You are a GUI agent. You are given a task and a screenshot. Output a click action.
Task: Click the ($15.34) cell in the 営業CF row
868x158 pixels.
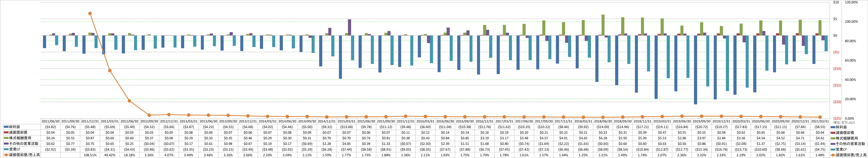[702, 149]
